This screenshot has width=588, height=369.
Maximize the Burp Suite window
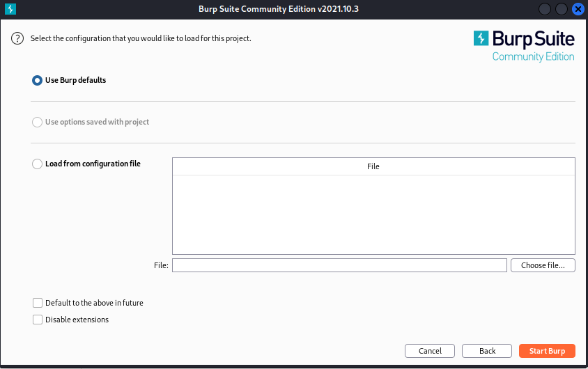[561, 9]
